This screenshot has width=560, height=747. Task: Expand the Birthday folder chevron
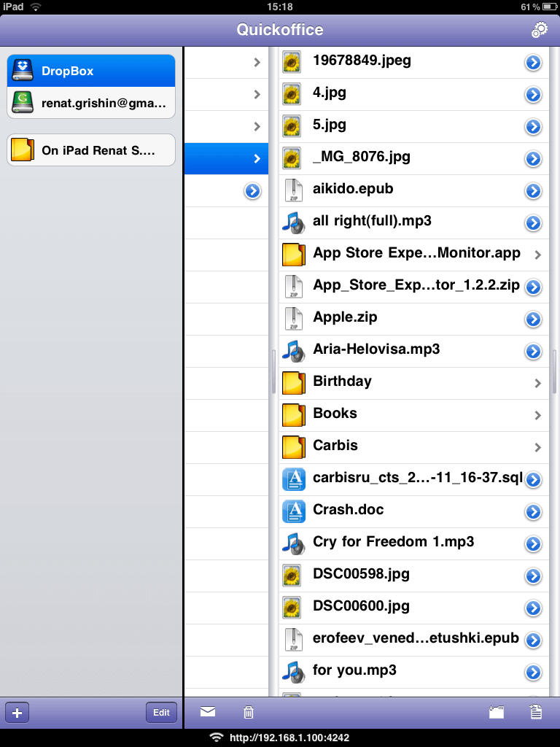click(537, 383)
